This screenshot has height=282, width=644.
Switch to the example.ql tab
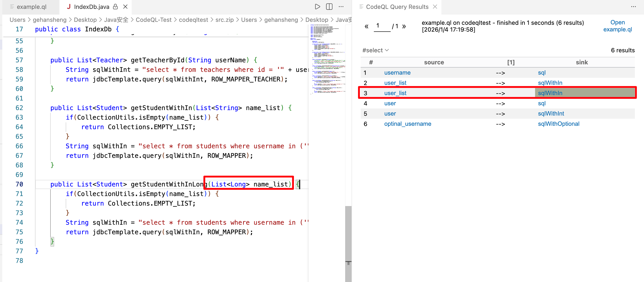[31, 7]
